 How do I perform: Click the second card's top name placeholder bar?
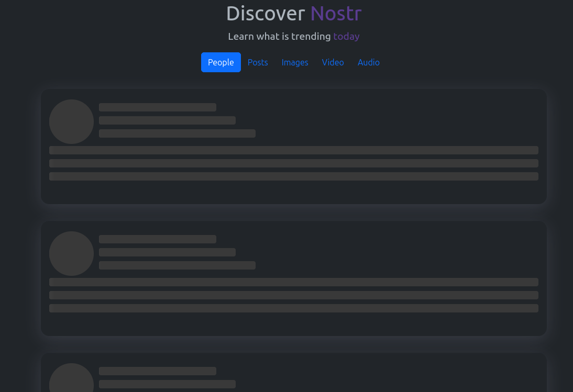(x=157, y=239)
